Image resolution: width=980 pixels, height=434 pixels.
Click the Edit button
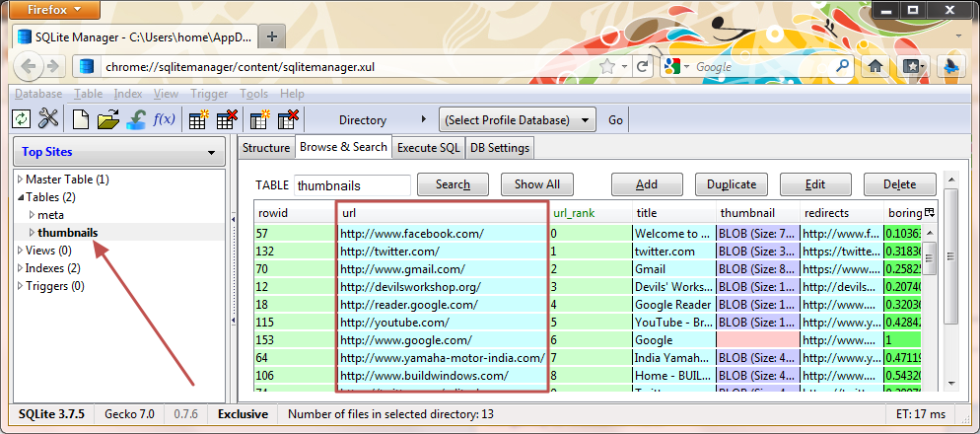click(x=815, y=184)
